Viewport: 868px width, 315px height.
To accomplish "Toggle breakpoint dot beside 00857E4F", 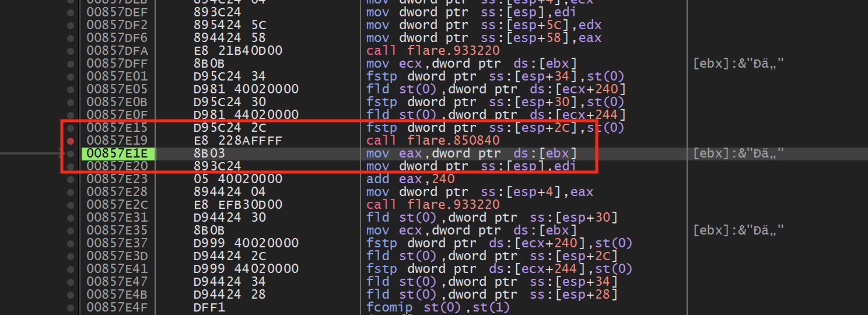I will click(x=71, y=307).
